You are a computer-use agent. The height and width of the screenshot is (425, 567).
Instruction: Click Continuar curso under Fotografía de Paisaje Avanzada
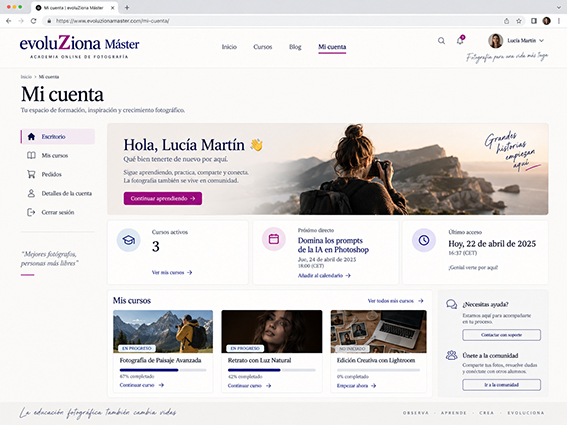(142, 385)
